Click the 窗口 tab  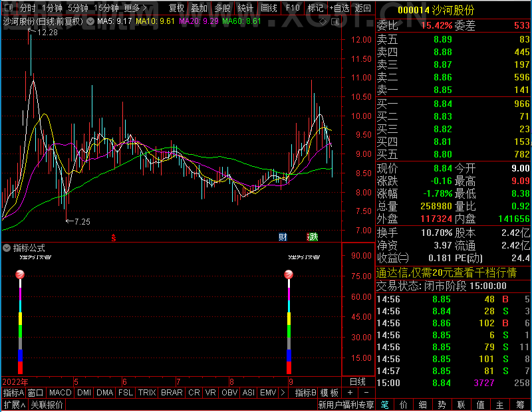pos(36,393)
